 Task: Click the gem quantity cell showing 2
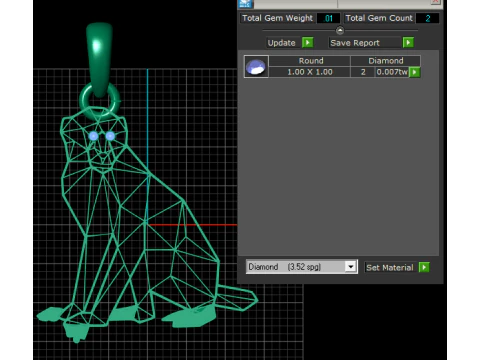click(x=363, y=72)
